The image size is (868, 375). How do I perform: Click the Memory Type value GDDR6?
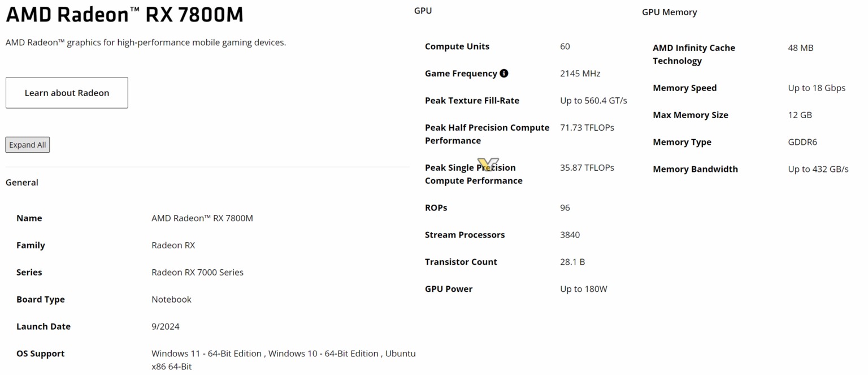802,142
